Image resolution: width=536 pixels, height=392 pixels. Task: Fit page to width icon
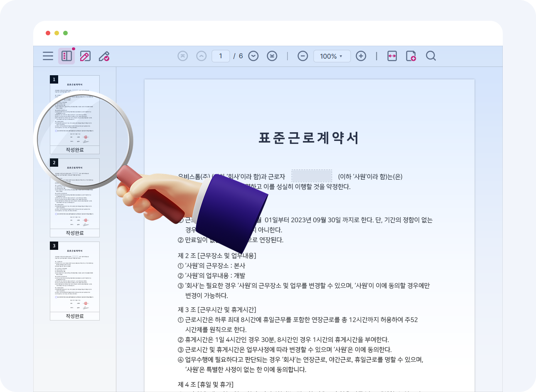pyautogui.click(x=392, y=56)
